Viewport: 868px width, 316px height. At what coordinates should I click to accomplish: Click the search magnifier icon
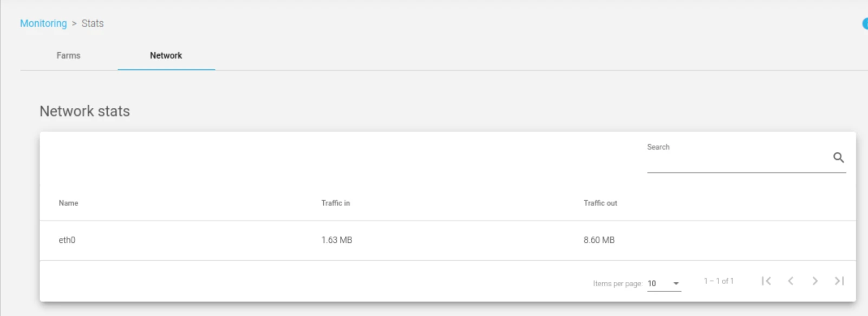click(x=838, y=158)
